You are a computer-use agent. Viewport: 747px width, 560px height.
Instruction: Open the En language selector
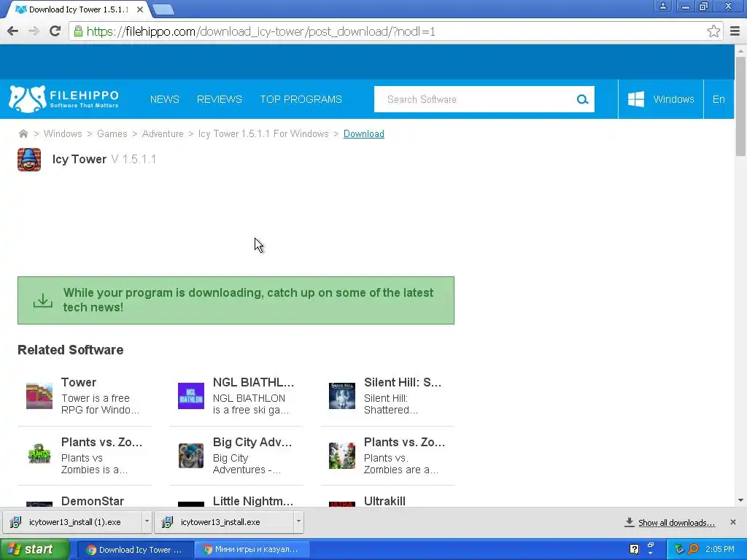coord(719,99)
